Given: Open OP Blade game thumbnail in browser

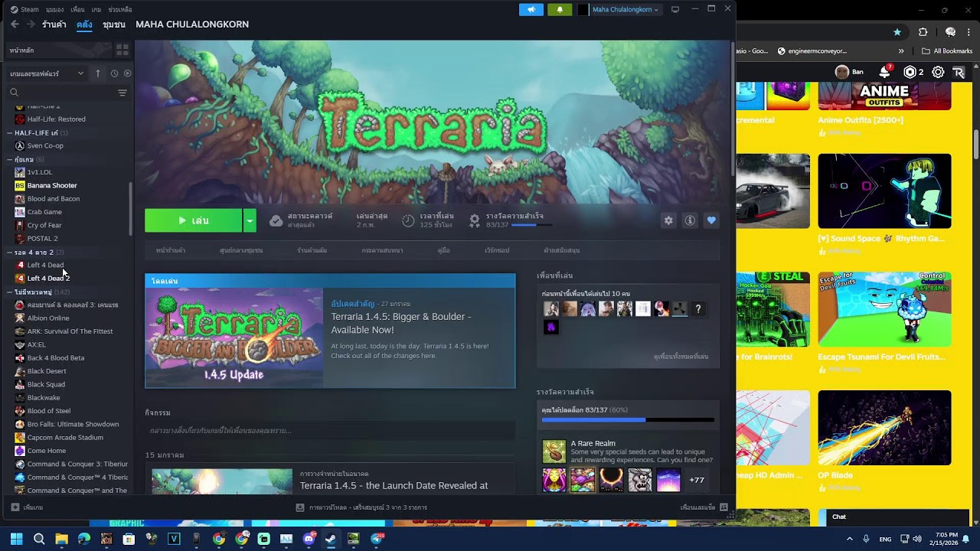Looking at the screenshot, I should tap(884, 428).
